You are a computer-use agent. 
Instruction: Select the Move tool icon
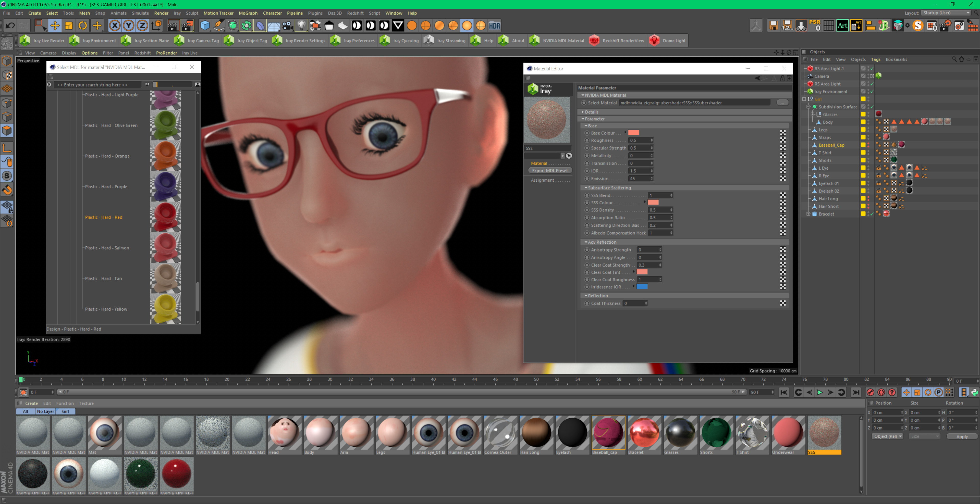pyautogui.click(x=55, y=26)
